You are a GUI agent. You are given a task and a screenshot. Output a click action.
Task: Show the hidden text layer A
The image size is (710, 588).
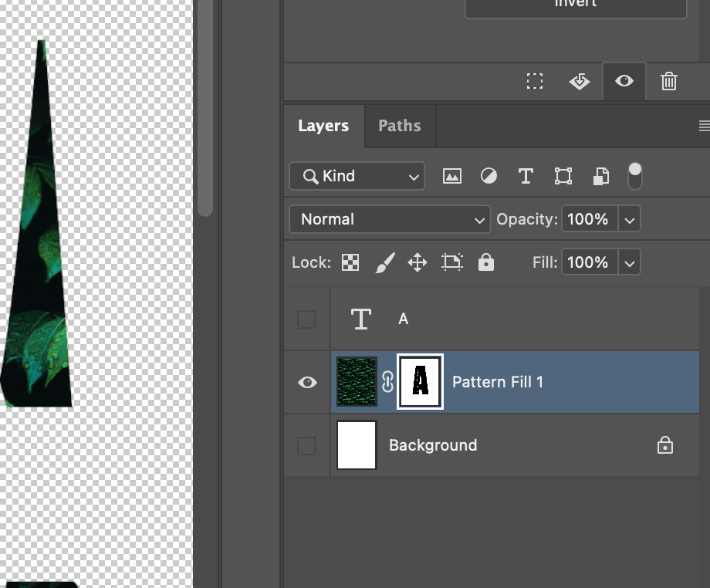click(306, 319)
